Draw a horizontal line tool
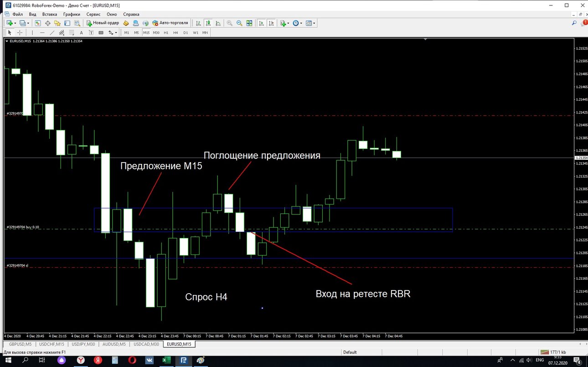This screenshot has width=588, height=367. (42, 32)
